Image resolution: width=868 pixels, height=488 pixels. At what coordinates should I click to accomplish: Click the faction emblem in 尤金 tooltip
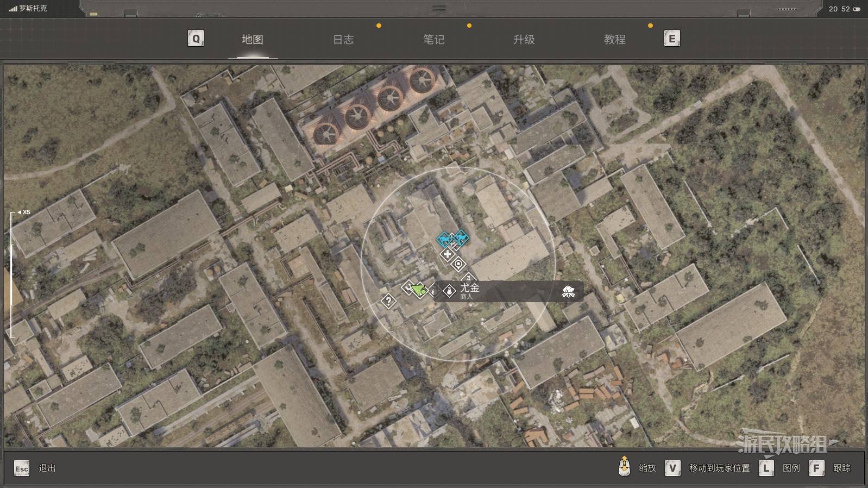568,291
